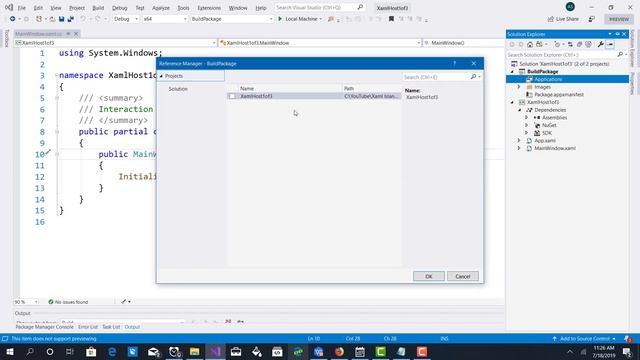The height and width of the screenshot is (360, 640).
Task: Close the MainWindow.xaml.cs editor tab
Action: [76, 33]
